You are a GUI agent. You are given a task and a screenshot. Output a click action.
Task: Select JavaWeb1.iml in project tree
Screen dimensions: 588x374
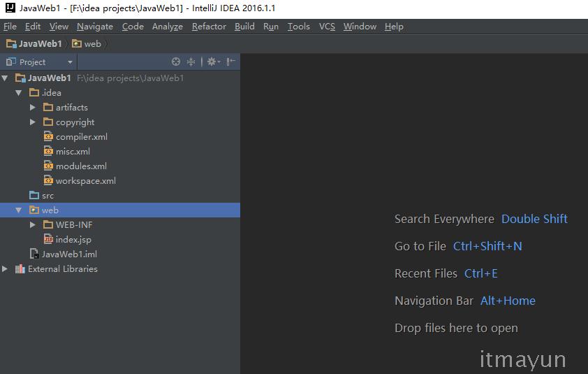[69, 254]
